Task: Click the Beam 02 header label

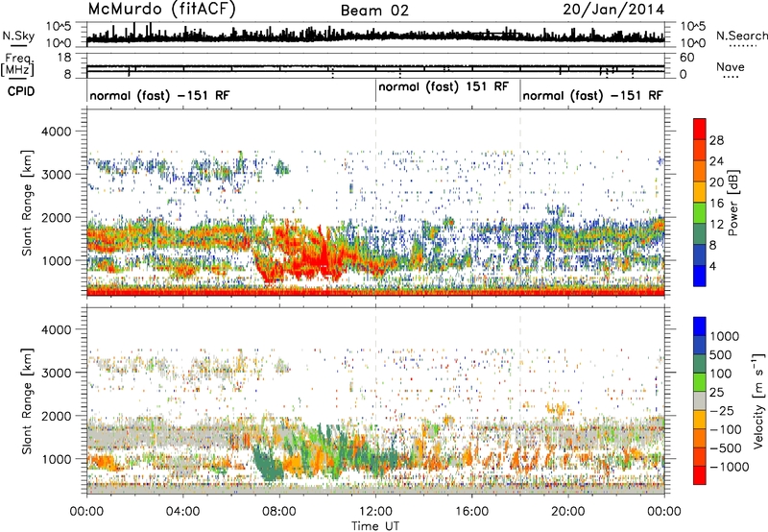Action: [374, 11]
